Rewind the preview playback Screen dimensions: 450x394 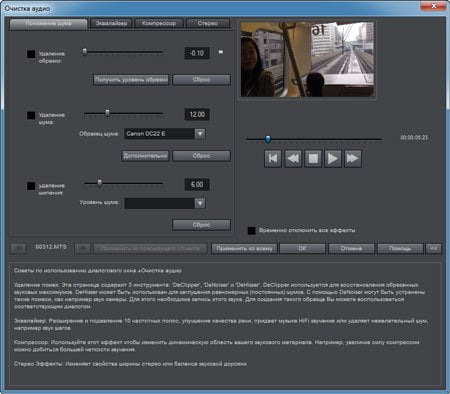tap(293, 158)
